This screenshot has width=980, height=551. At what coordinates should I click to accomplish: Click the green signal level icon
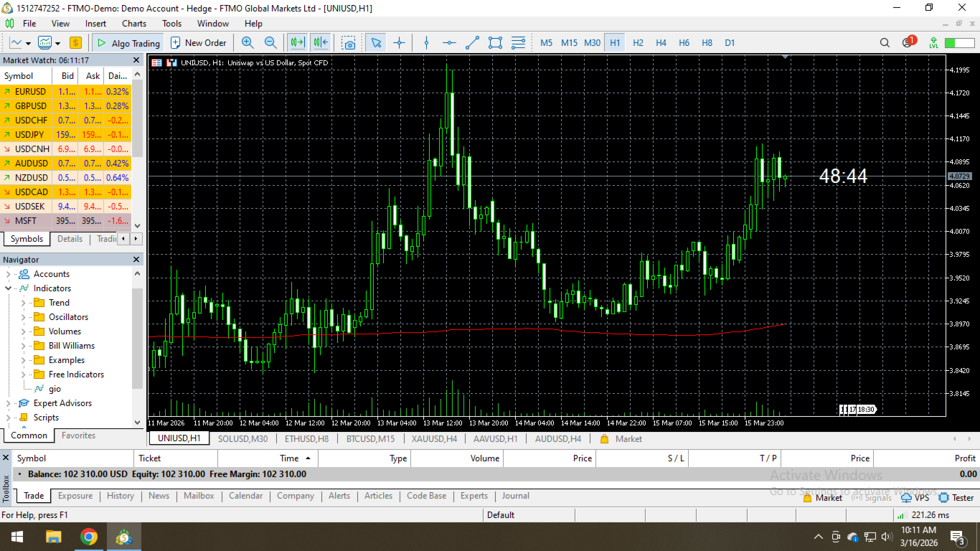pyautogui.click(x=933, y=43)
